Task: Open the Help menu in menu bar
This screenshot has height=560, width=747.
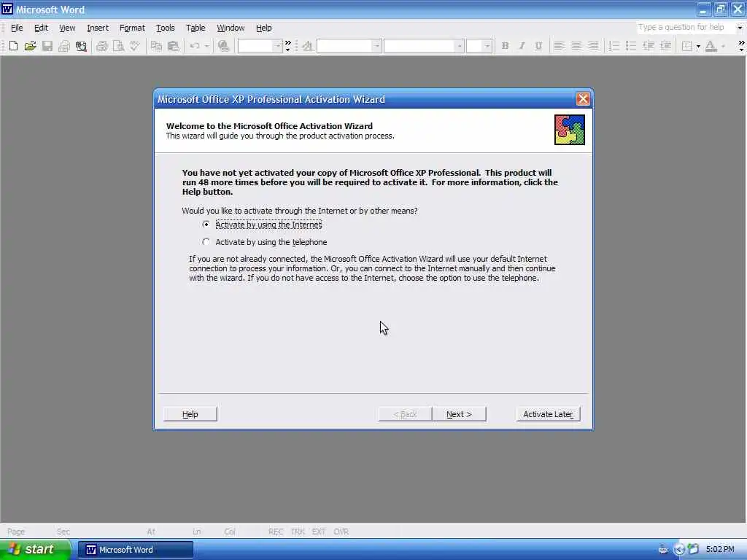Action: [263, 28]
